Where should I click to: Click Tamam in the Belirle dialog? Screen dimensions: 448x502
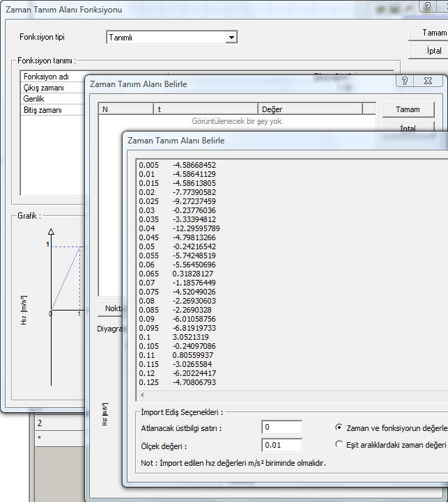coord(408,109)
